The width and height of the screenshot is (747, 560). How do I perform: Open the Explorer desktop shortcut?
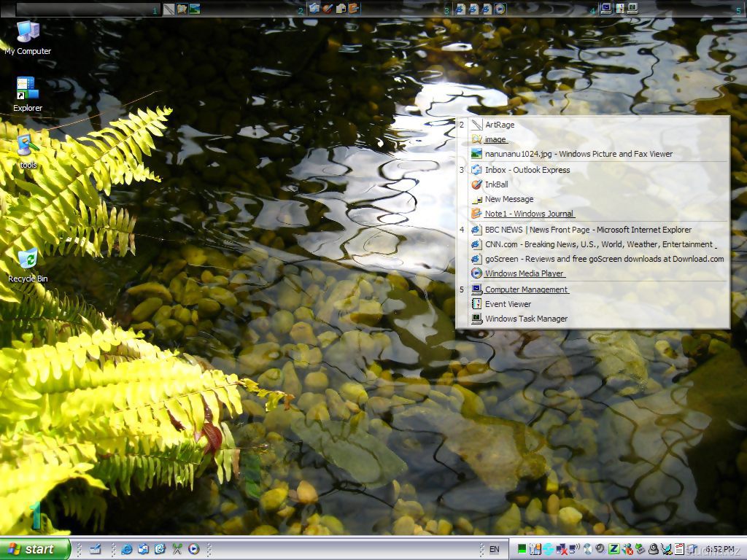(28, 89)
